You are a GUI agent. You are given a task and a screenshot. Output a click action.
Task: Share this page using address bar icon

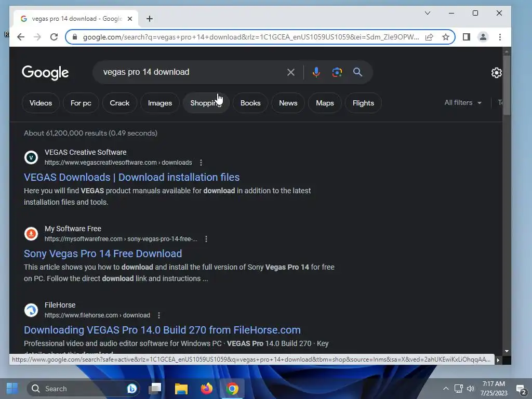[x=429, y=37]
